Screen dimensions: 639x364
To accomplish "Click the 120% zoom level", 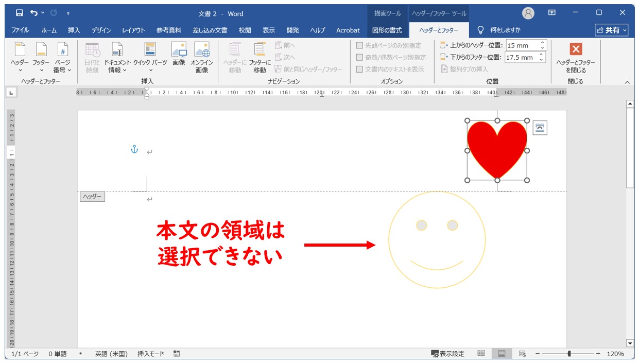I will (615, 354).
